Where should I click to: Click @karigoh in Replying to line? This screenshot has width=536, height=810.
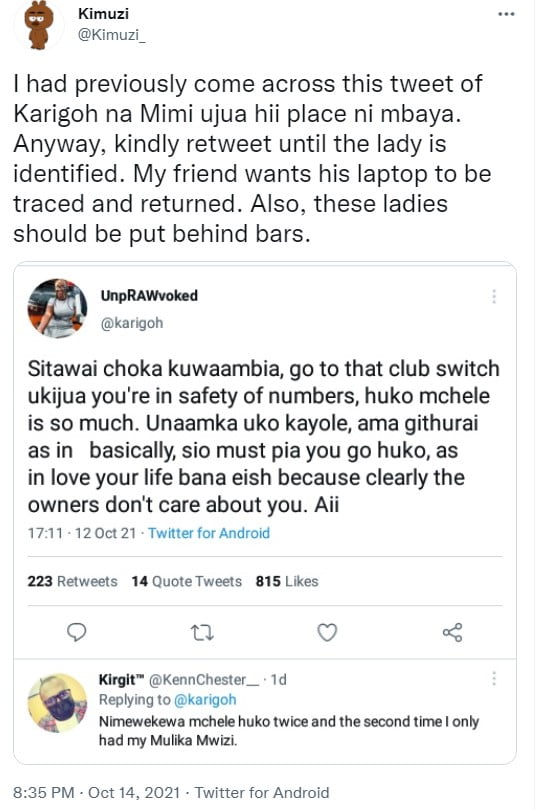click(x=205, y=699)
